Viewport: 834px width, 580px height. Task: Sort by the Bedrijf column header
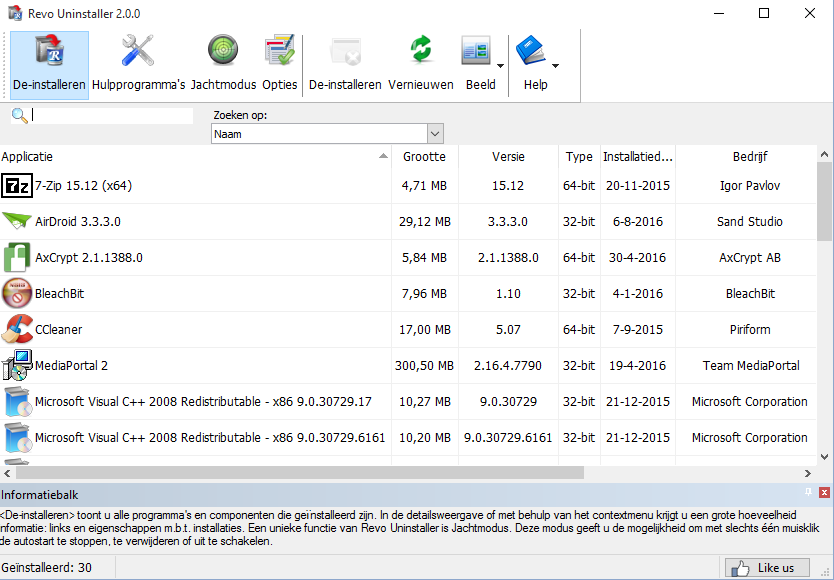(750, 157)
